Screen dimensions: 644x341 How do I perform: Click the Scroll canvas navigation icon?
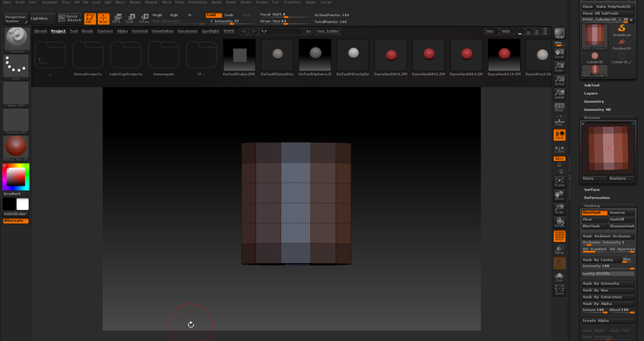(559, 53)
